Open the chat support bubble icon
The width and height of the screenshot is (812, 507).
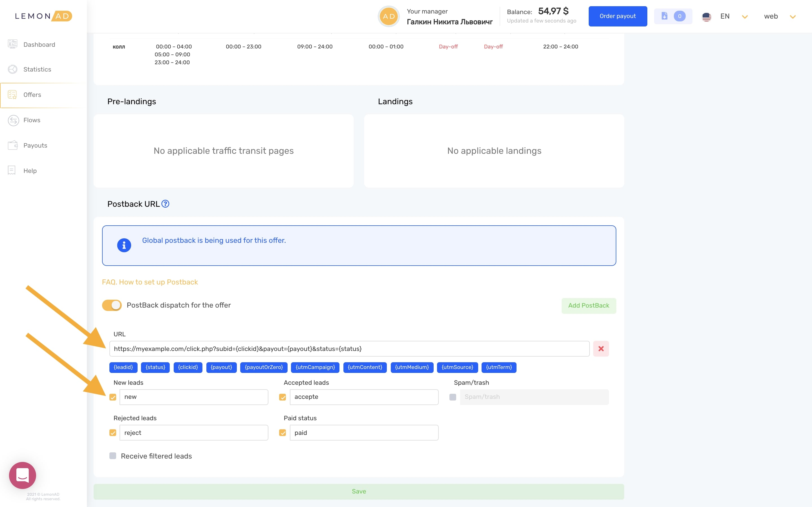23,475
